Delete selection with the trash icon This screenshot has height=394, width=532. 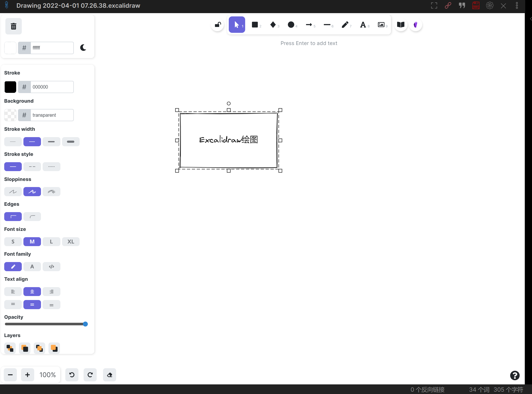[x=13, y=26]
